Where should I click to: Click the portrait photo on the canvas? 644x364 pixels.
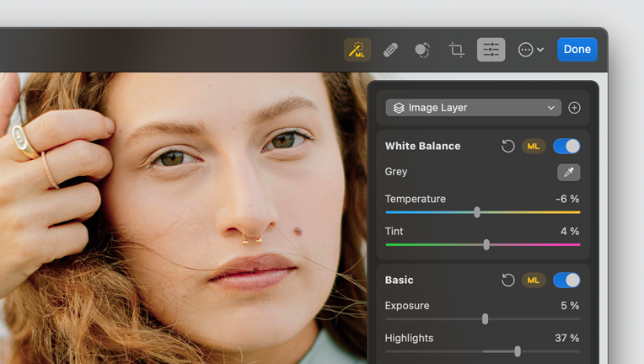pos(184,218)
